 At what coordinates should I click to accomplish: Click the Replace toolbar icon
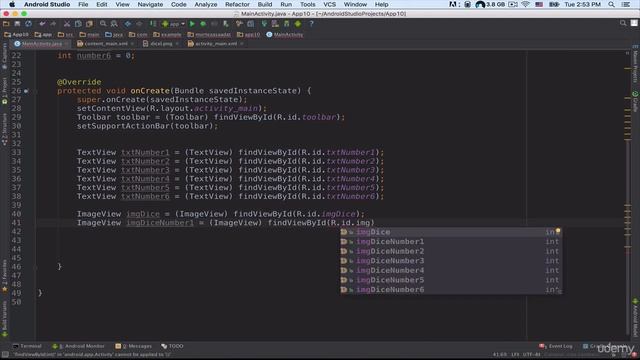tap(114, 24)
